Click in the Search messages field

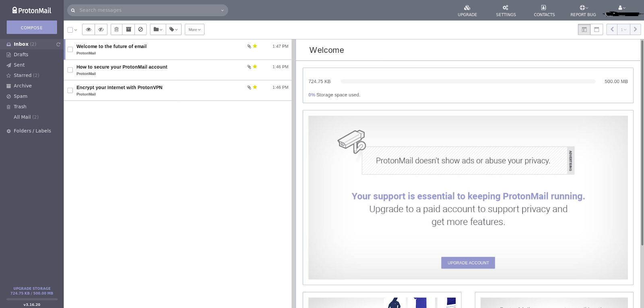click(x=147, y=10)
